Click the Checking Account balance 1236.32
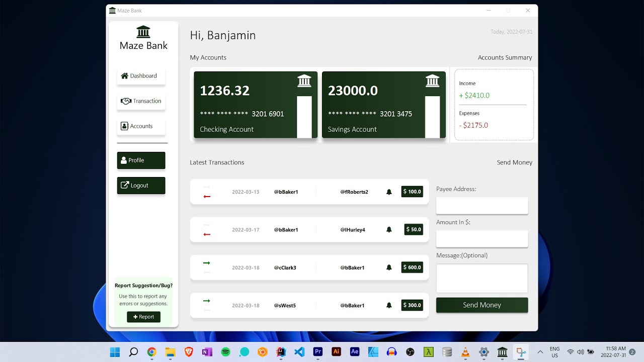 tap(224, 90)
